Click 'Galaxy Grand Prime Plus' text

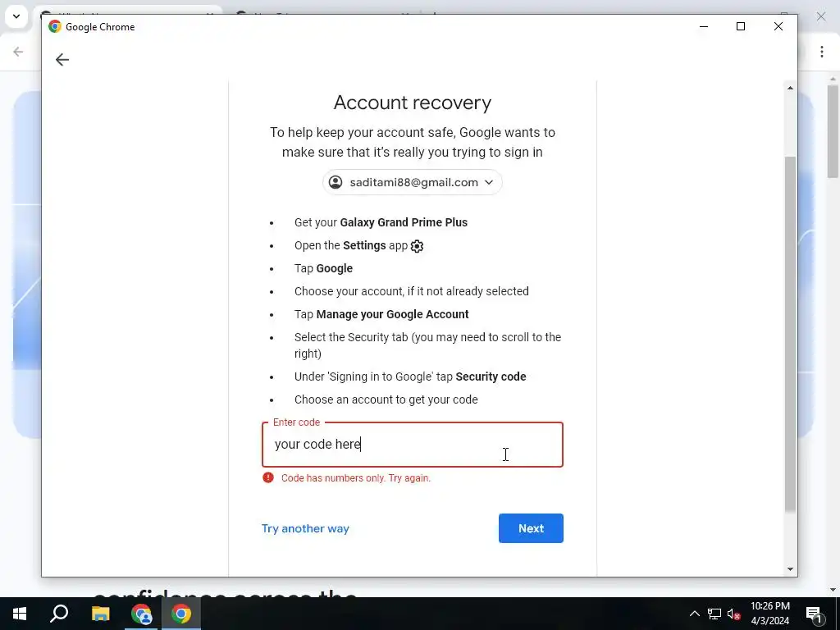(404, 222)
